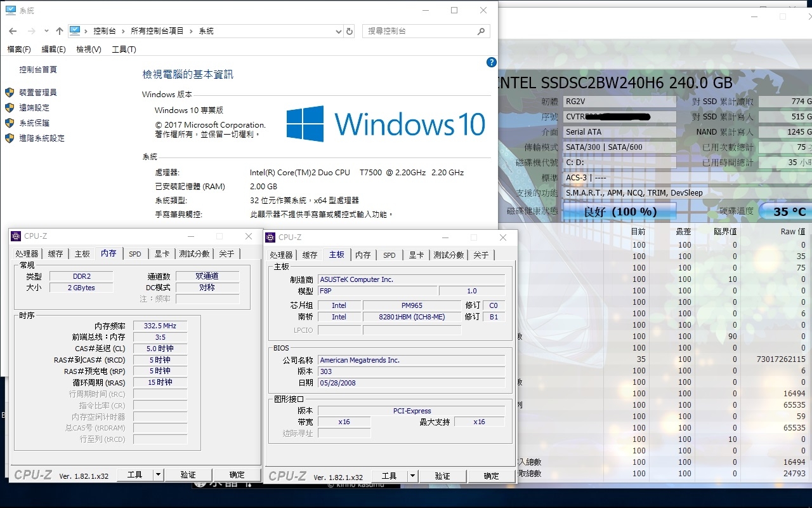Viewport: 812px width, 508px height.
Task: Expand 工具 dropdown arrow in right CPU-Z
Action: 413,476
